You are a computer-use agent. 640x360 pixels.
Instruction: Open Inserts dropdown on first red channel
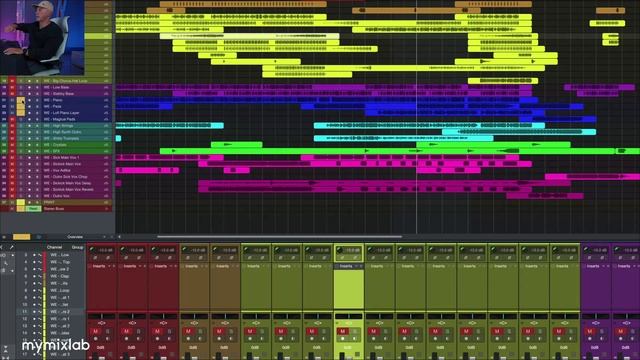tap(109, 266)
